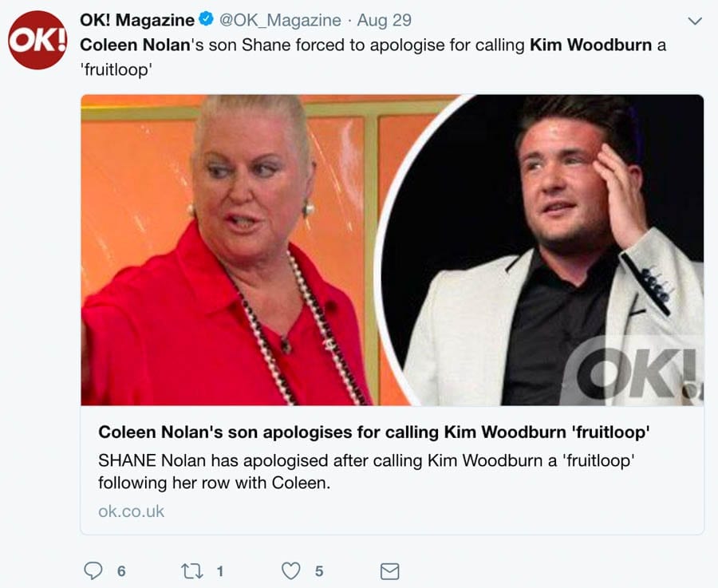Expand tweet options chevron menu

[695, 21]
